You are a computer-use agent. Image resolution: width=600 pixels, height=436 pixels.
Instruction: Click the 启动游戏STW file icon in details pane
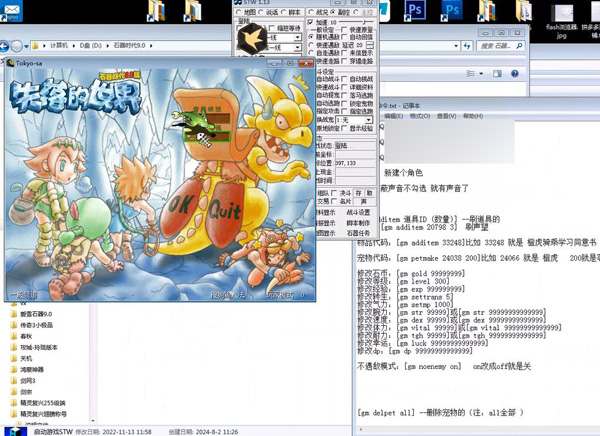click(x=14, y=431)
